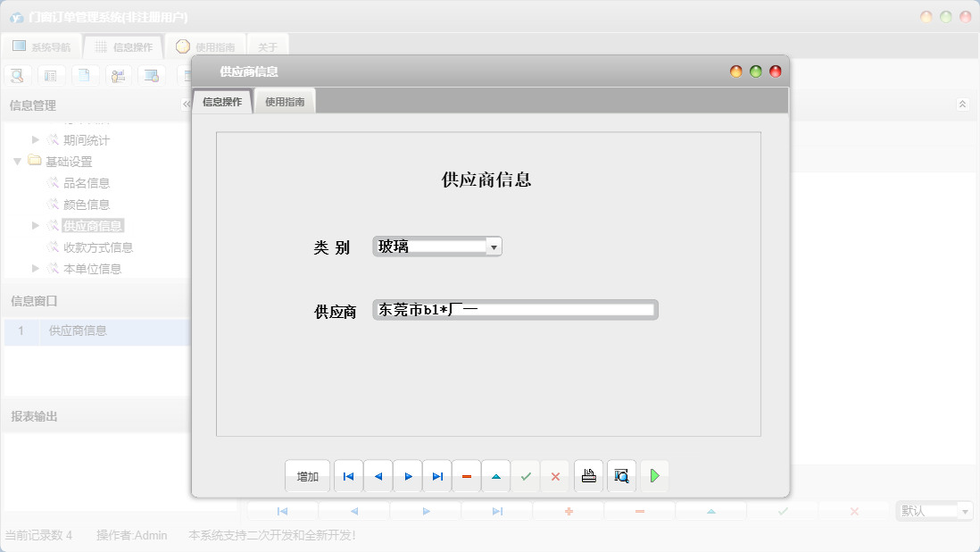
Task: Open print preview in the supplier dialog
Action: 621,476
